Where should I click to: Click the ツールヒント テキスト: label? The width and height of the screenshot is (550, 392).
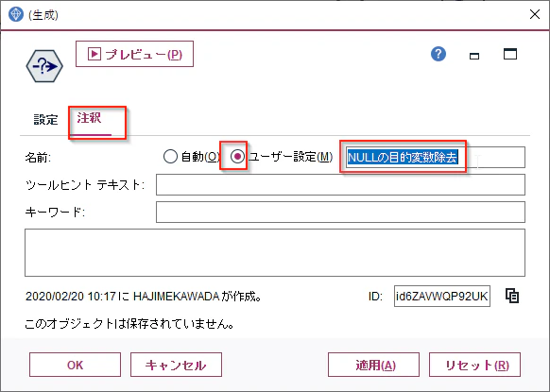point(84,185)
